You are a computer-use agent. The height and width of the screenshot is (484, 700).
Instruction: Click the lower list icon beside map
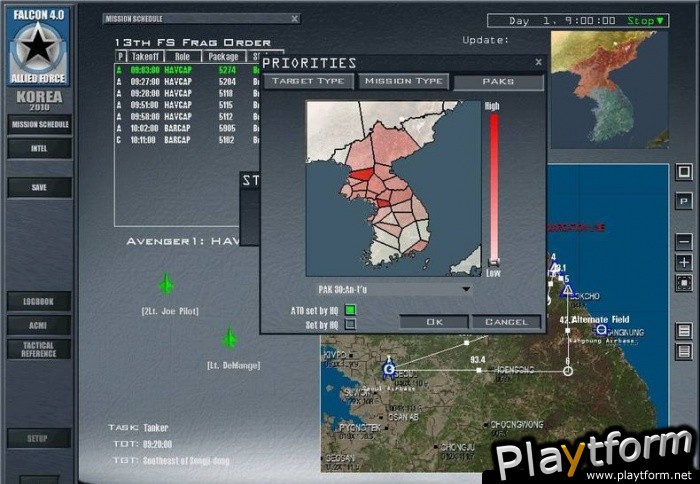pyautogui.click(x=684, y=352)
